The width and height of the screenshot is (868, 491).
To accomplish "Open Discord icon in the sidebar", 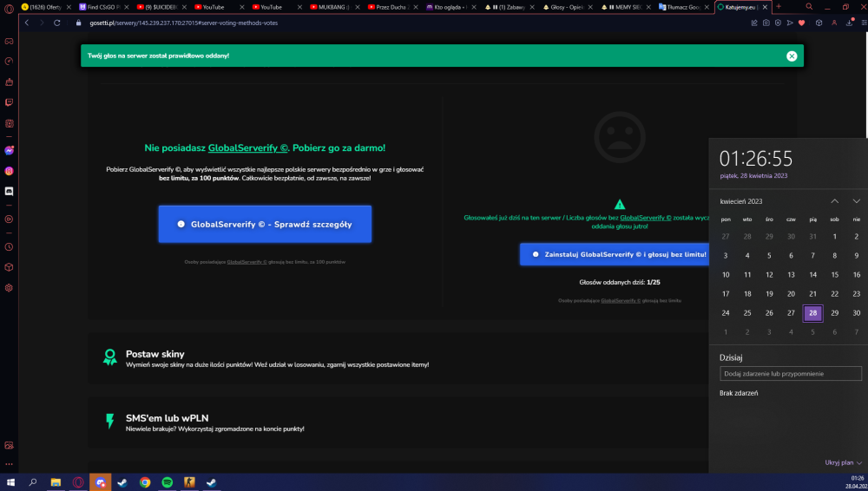I will (9, 192).
